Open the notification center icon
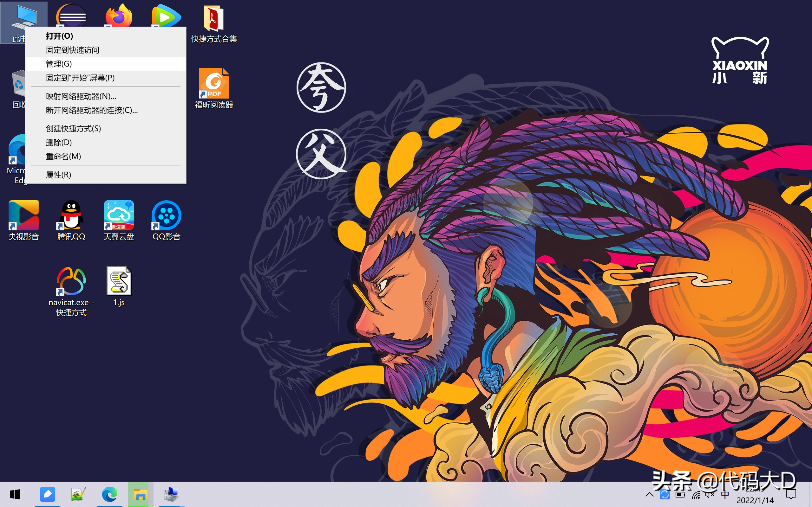812x507 pixels. click(x=791, y=495)
